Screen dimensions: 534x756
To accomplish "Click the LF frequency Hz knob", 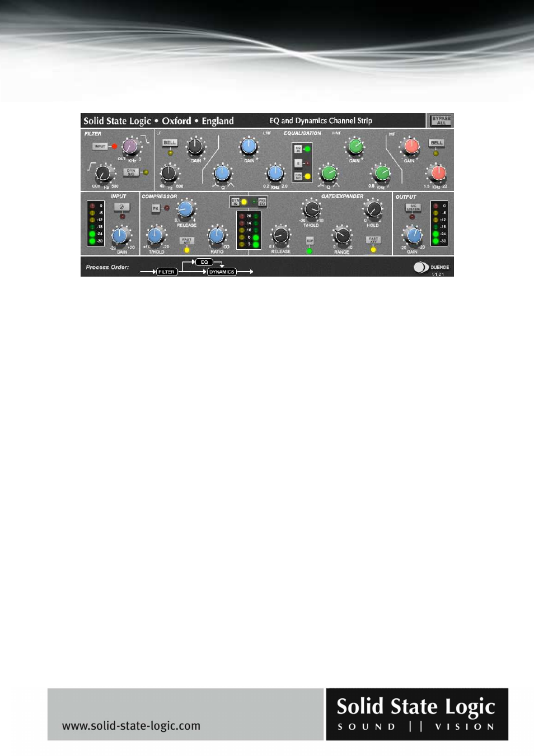I will (x=169, y=173).
